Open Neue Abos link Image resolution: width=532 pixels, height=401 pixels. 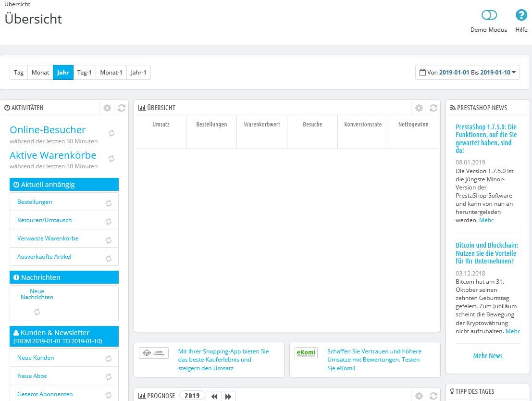(x=32, y=376)
